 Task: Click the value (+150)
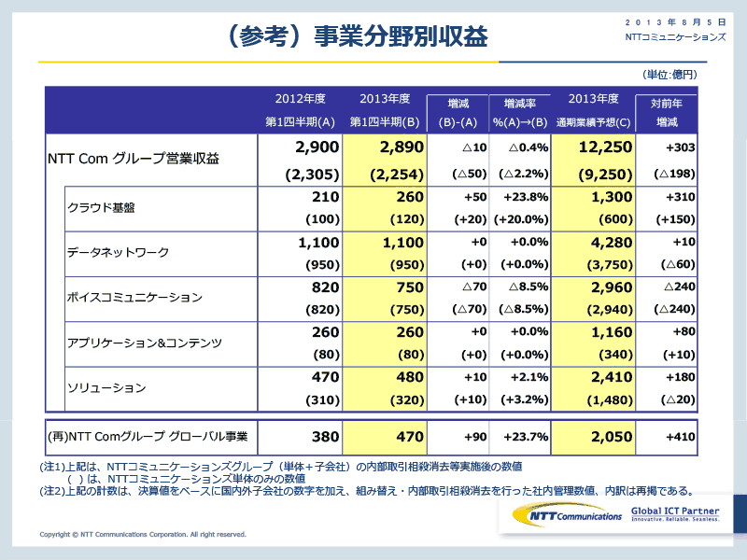point(675,219)
